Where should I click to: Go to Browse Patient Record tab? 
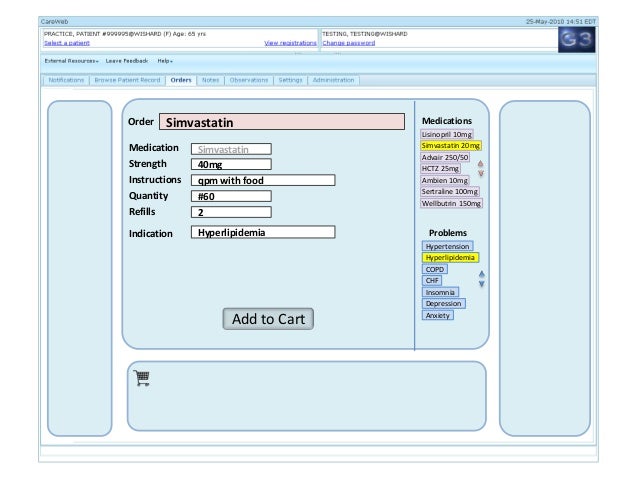coord(127,80)
